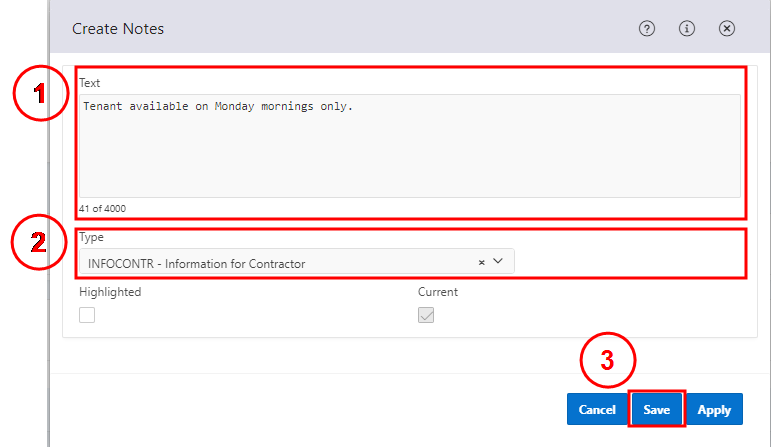The image size is (771, 447).
Task: Click the Cancel button
Action: pyautogui.click(x=597, y=409)
